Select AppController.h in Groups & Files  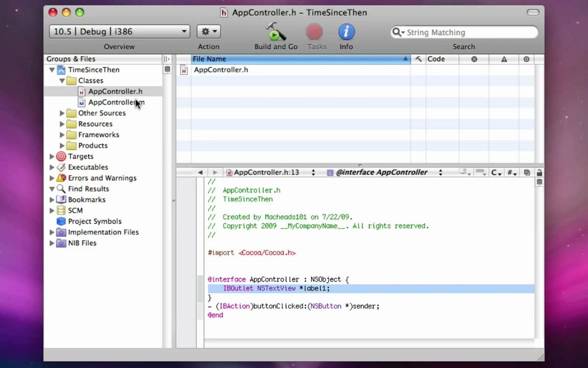(115, 91)
